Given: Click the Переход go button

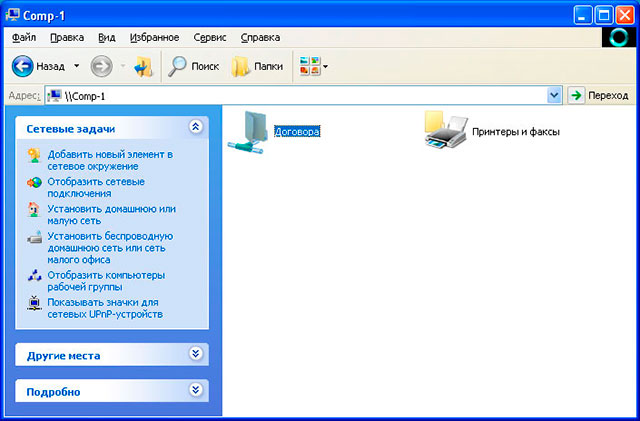Looking at the screenshot, I should click(x=599, y=96).
